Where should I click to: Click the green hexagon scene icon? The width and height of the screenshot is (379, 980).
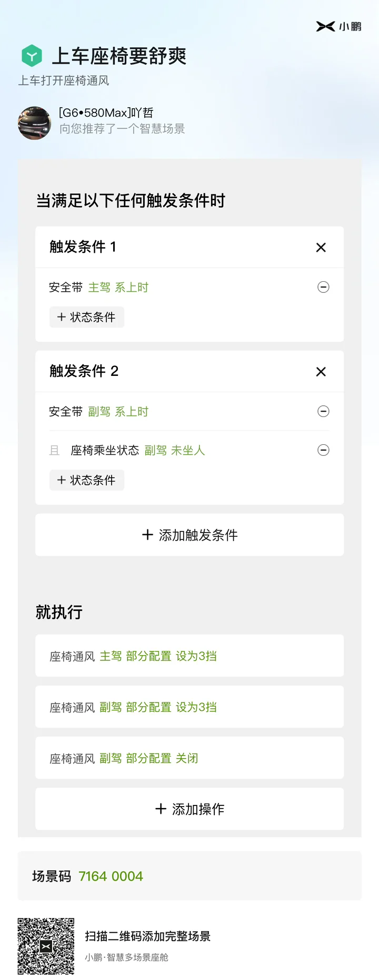tap(32, 56)
